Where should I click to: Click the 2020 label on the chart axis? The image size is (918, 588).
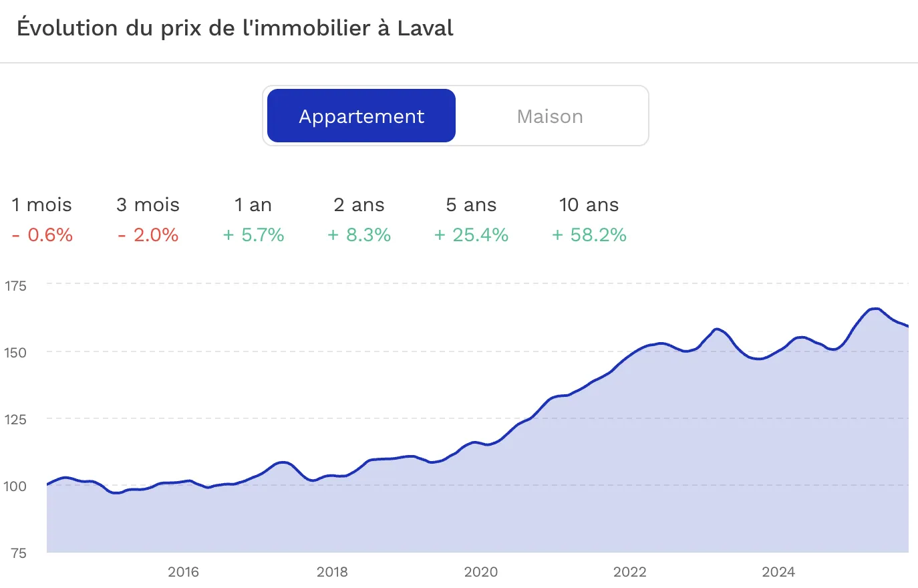(480, 572)
